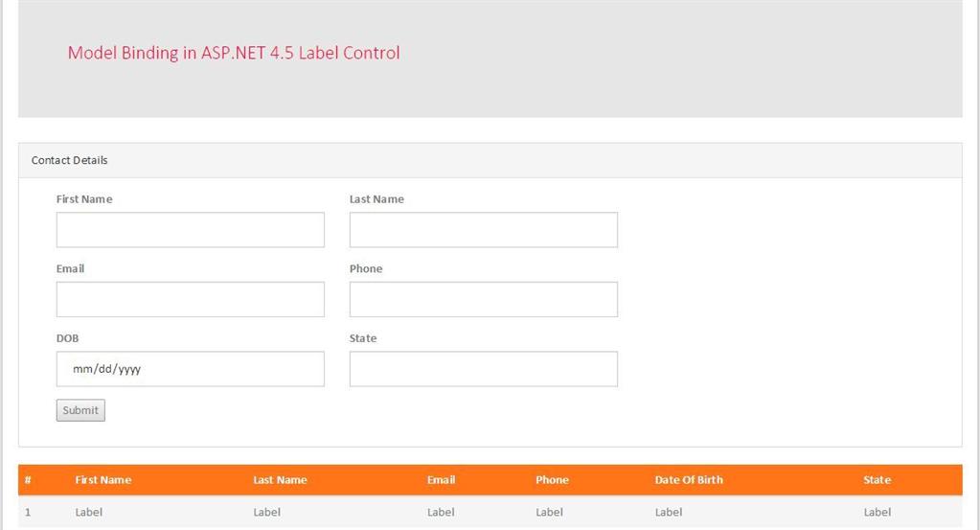This screenshot has width=980, height=530.
Task: Click the State form label
Action: coord(363,338)
